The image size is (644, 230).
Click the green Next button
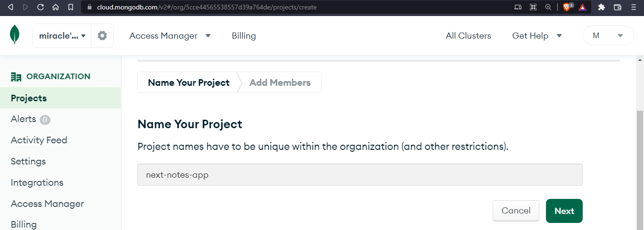[x=564, y=211]
